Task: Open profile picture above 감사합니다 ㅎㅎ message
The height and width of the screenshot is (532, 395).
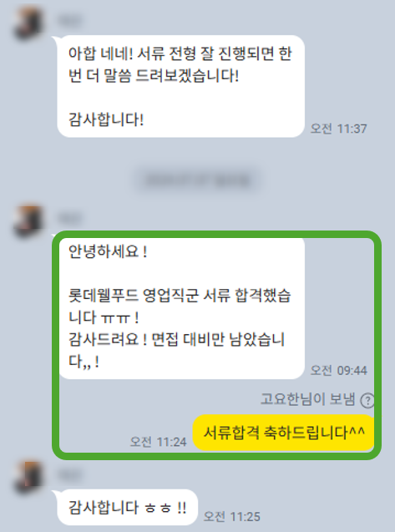Action: [x=28, y=477]
